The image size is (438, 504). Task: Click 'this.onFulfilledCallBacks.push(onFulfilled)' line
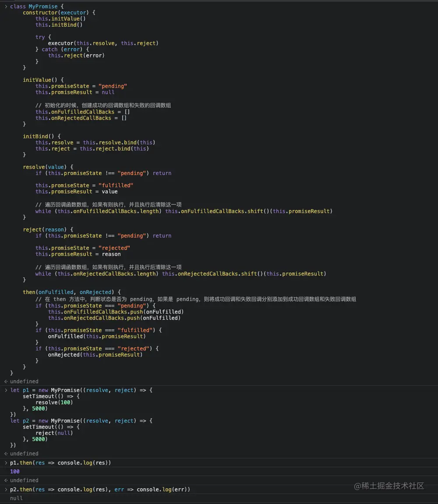click(x=116, y=312)
